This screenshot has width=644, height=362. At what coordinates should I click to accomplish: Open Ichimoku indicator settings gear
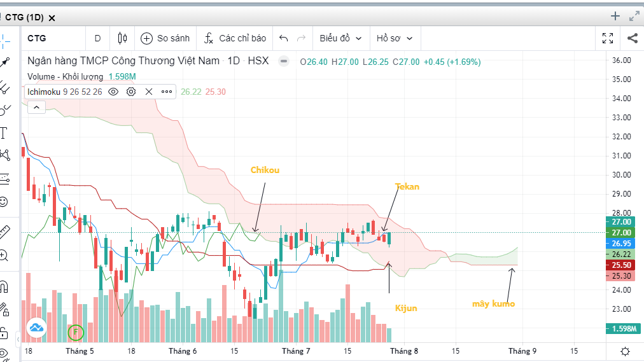click(131, 92)
